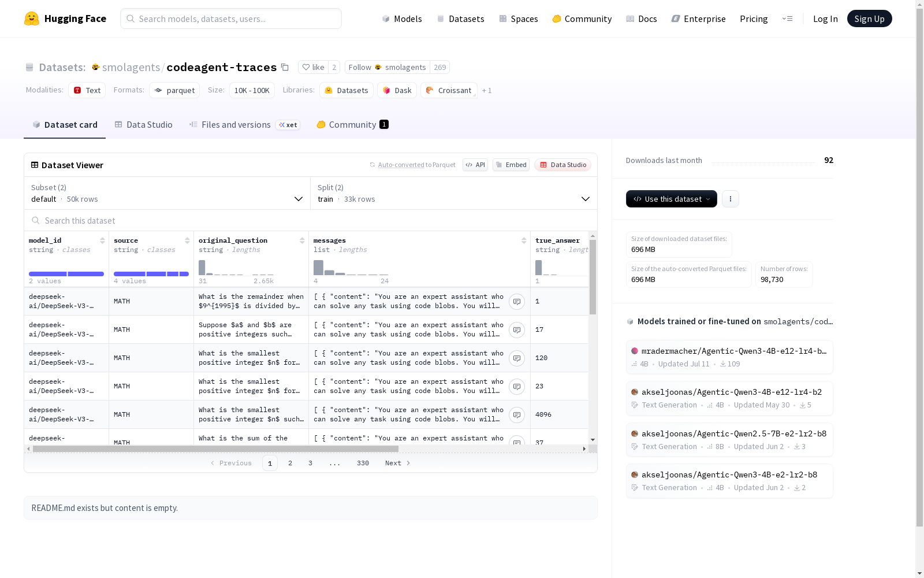924x578 pixels.
Task: Open Data Studio from the viewer header
Action: click(x=563, y=165)
